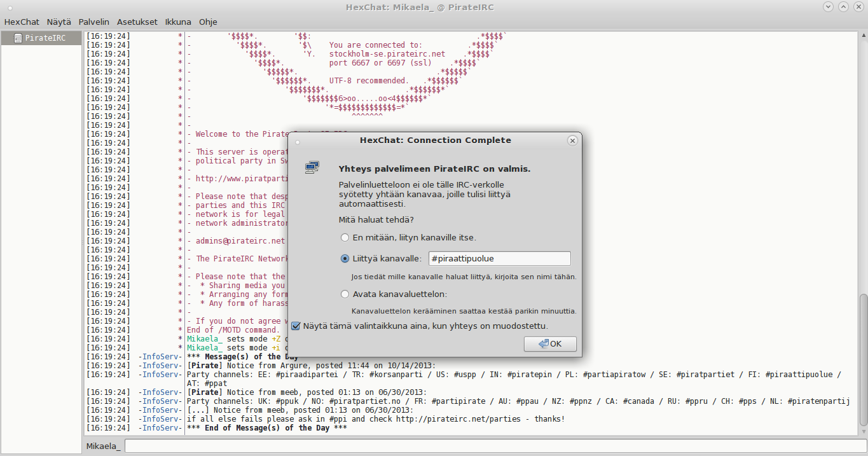The width and height of the screenshot is (868, 456).
Task: Close the Connection Complete dialog
Action: 572,141
